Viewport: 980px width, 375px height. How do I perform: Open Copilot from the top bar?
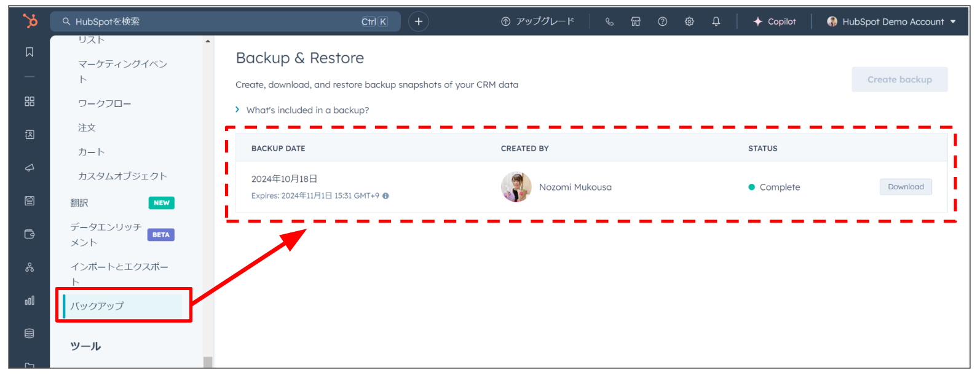click(x=775, y=22)
